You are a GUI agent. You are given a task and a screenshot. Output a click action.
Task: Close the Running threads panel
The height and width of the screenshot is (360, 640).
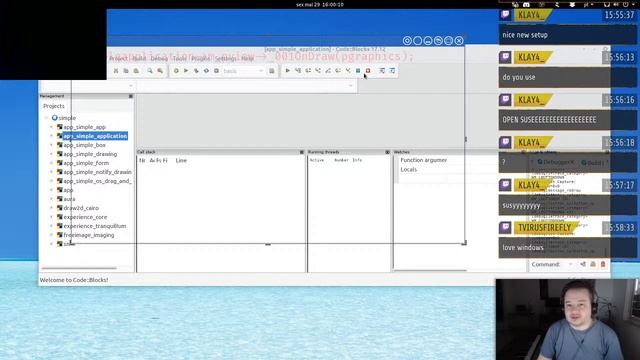click(x=387, y=152)
